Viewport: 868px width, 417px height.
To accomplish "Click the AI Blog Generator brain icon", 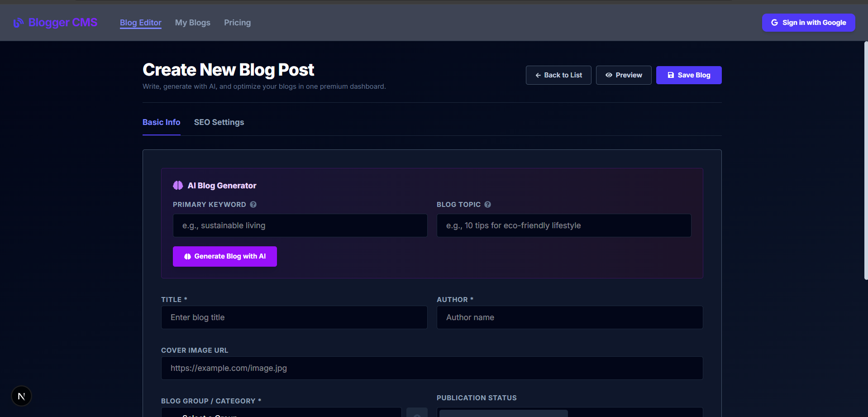I will coord(178,185).
